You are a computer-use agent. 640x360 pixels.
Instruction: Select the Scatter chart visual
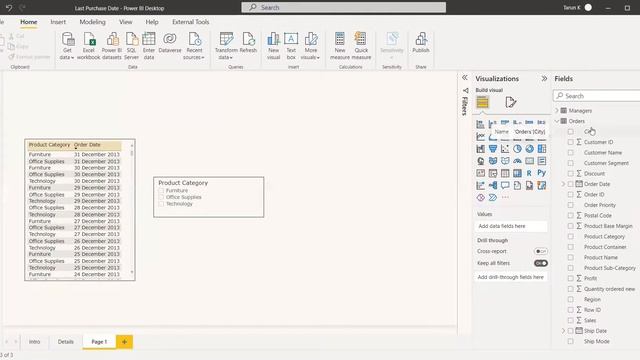[505, 149]
